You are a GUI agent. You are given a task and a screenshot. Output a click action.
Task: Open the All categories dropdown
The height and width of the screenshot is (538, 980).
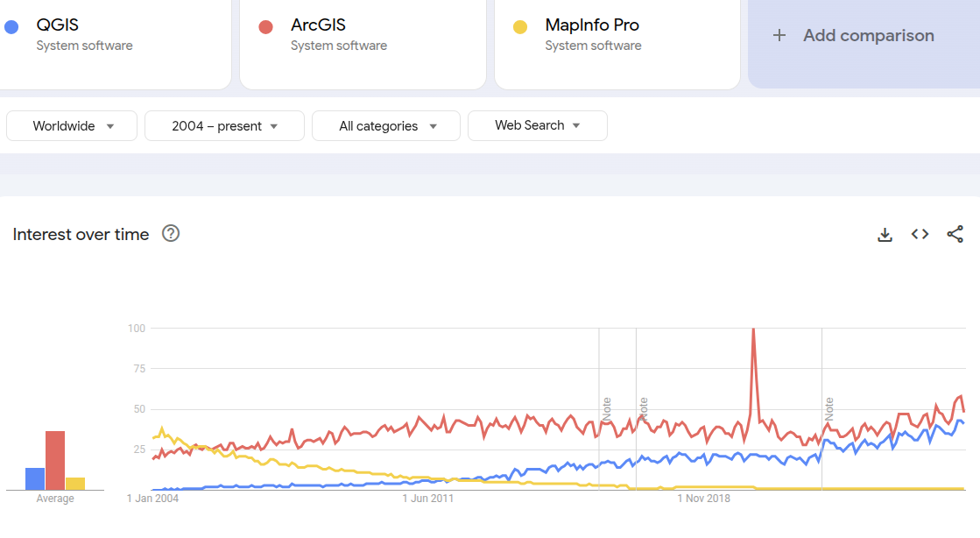(x=386, y=126)
